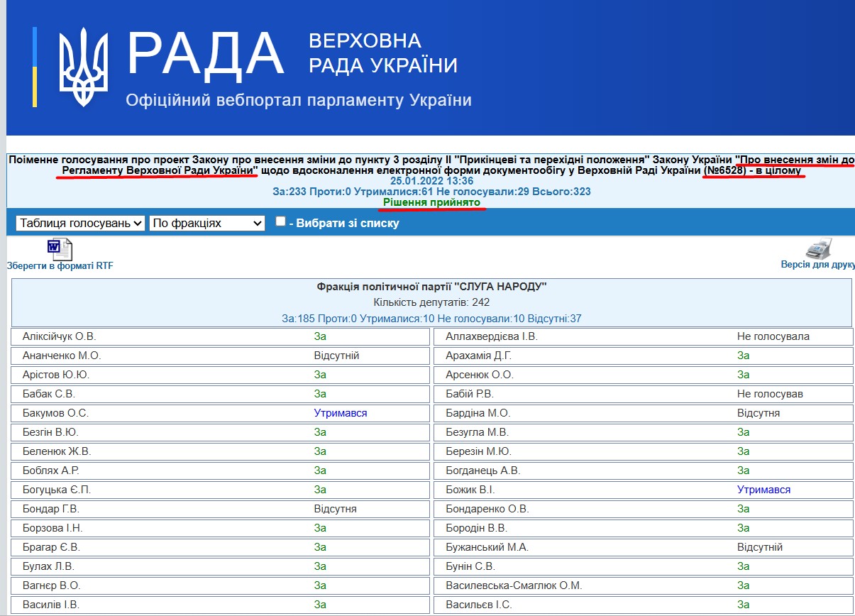This screenshot has width=855, height=616.
Task: Select deputy 'Богуцька Є.П.'
Action: [57, 490]
